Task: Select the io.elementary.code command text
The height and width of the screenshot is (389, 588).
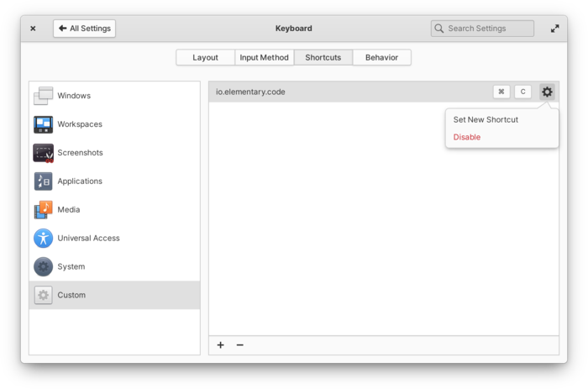Action: (250, 92)
